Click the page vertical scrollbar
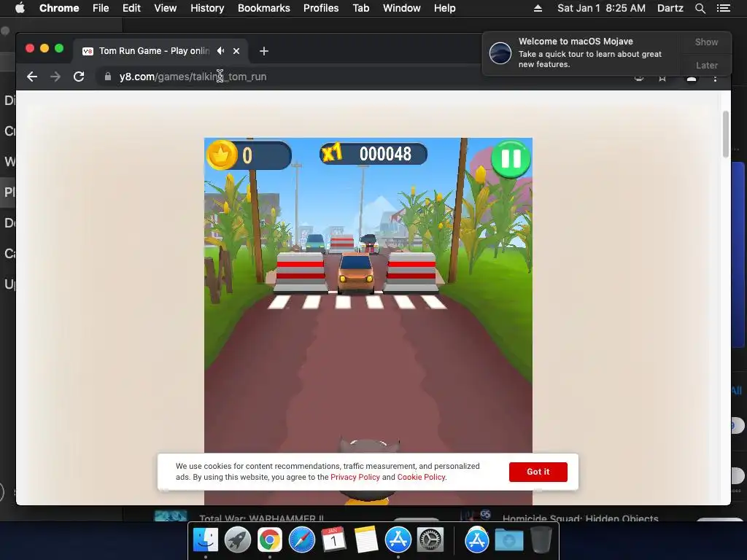This screenshot has width=747, height=560. [x=726, y=134]
